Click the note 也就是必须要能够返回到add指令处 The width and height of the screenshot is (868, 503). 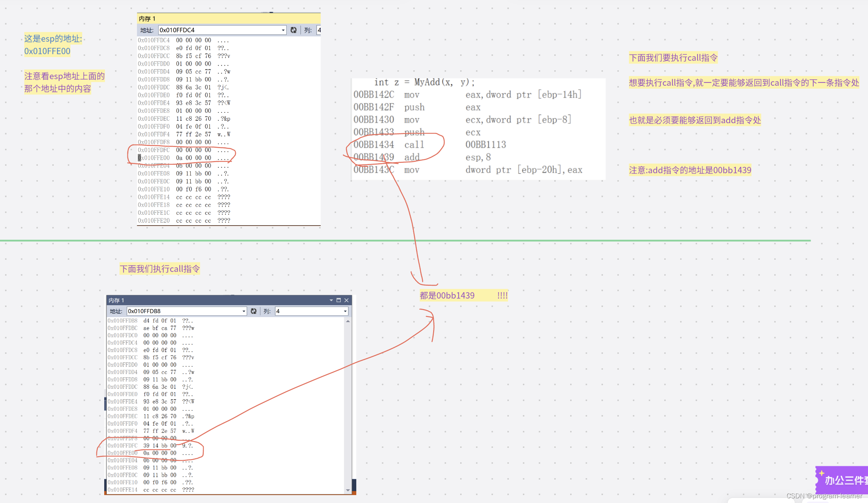point(695,120)
